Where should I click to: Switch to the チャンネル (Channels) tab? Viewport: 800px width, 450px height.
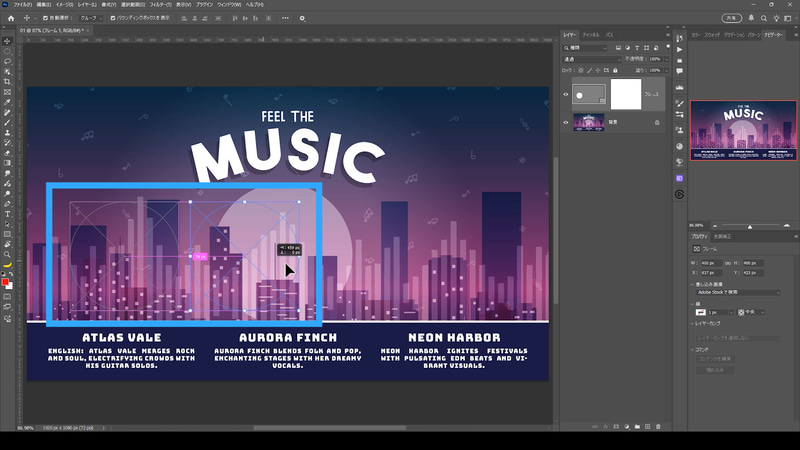(592, 34)
